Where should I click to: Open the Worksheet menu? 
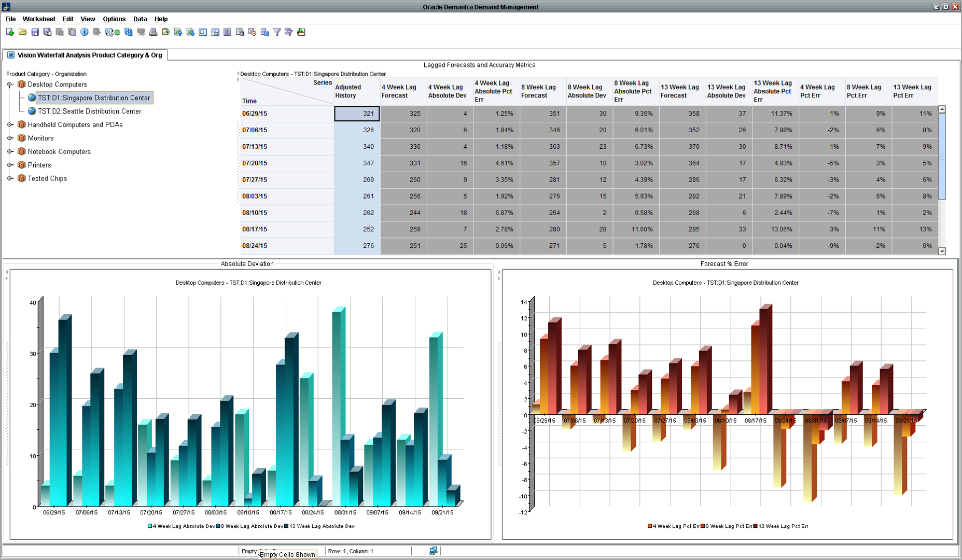click(39, 19)
